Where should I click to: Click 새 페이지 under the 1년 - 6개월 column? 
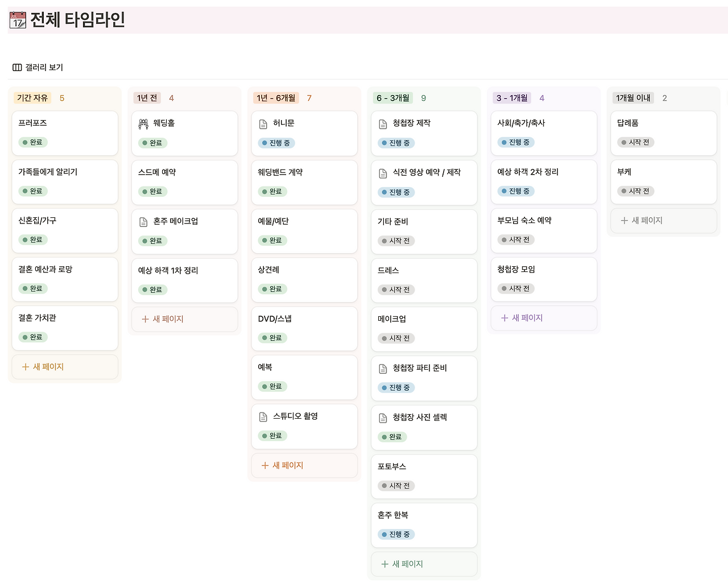(304, 465)
